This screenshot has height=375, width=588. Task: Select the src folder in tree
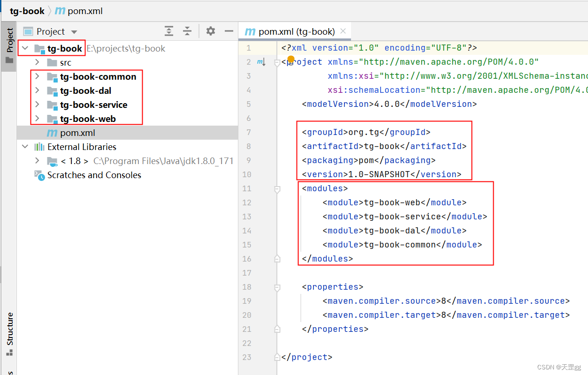click(x=66, y=62)
